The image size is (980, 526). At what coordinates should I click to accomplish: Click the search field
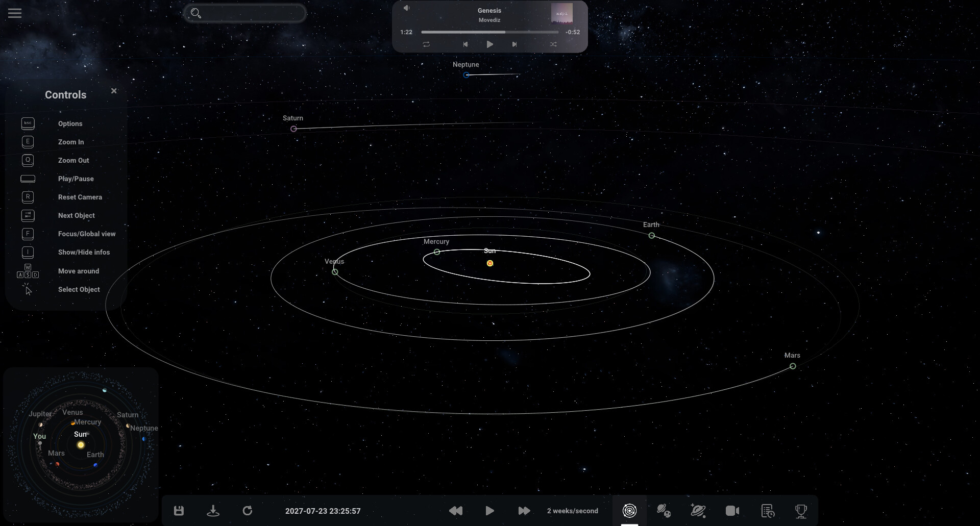coord(245,13)
